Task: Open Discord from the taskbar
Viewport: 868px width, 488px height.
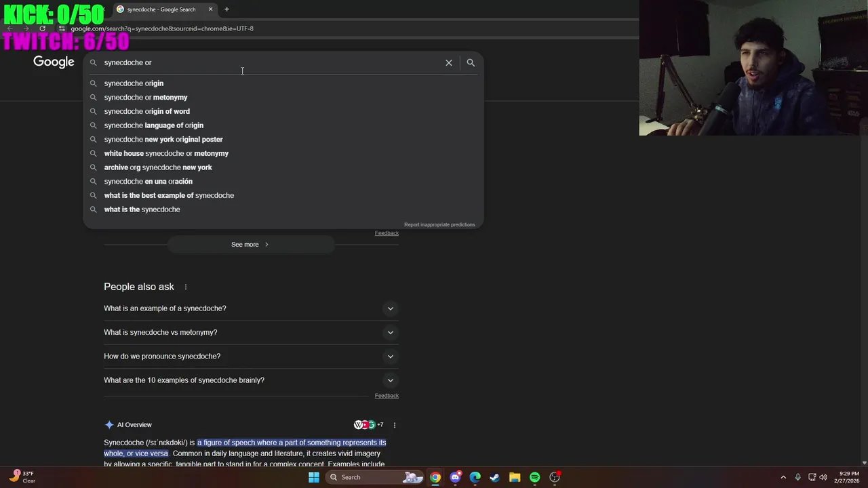Action: pos(455,477)
